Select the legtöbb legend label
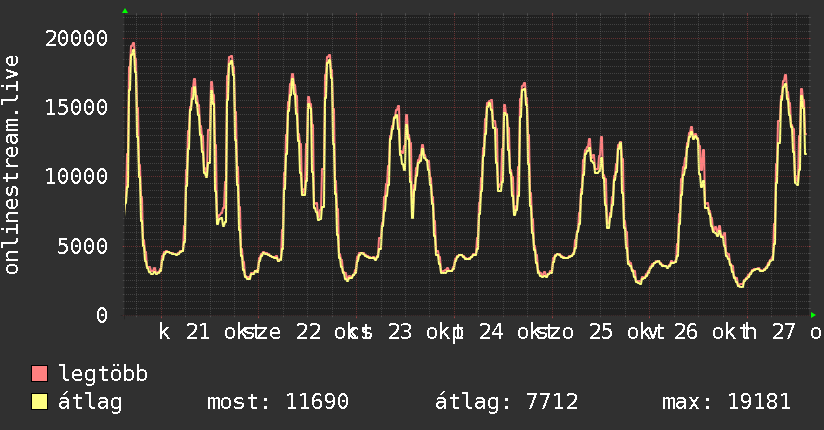 coord(103,374)
